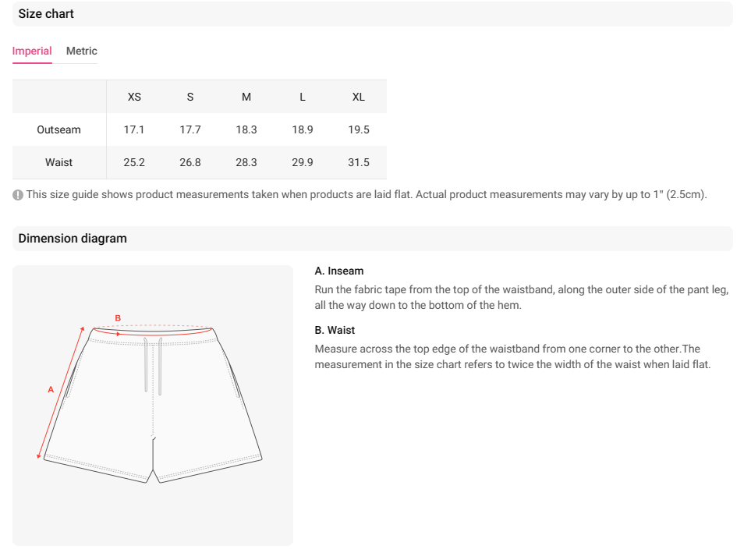
Task: Click the XL column header
Action: coord(358,97)
